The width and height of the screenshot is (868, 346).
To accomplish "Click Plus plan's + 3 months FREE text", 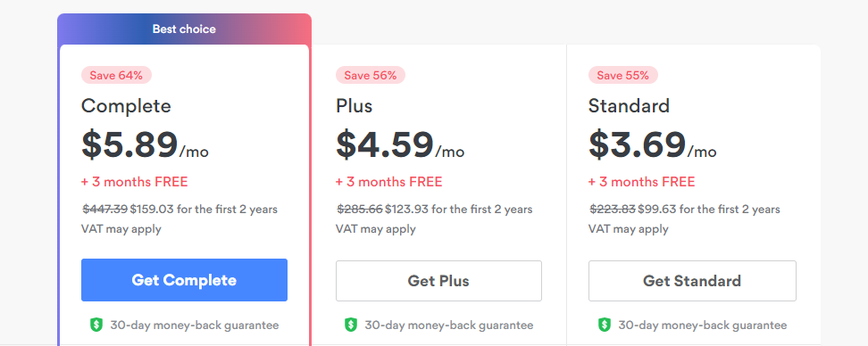I will tap(389, 182).
